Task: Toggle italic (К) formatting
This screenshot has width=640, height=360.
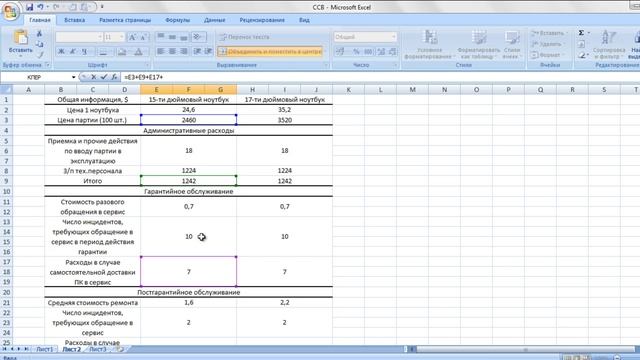Action: pyautogui.click(x=73, y=51)
